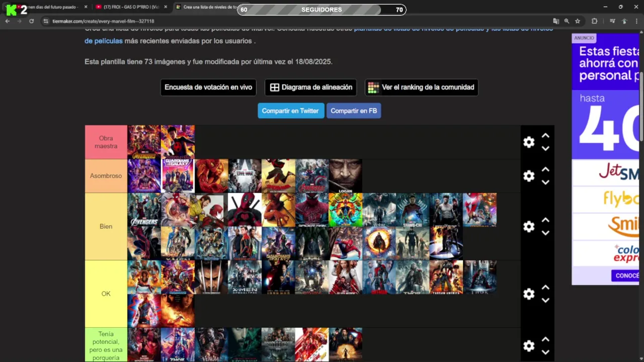Click the page vertical scrollbar thumb
Screen dimensions: 644x362
tap(641, 107)
